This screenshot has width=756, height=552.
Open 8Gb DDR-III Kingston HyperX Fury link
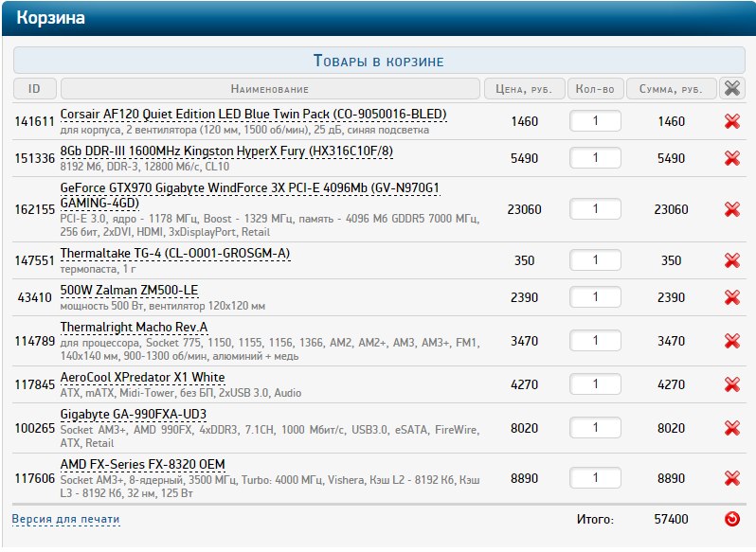(x=226, y=151)
